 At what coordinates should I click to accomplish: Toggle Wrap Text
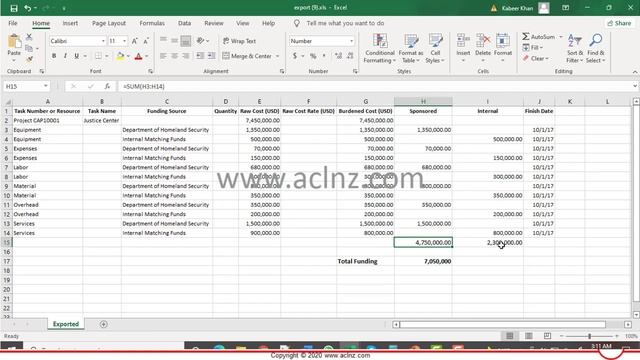[239, 41]
